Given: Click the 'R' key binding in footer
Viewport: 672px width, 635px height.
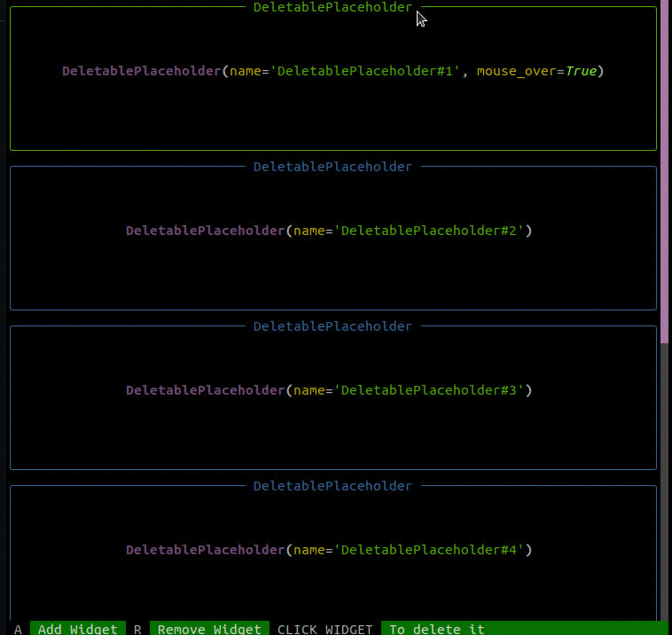Looking at the screenshot, I should 137,629.
